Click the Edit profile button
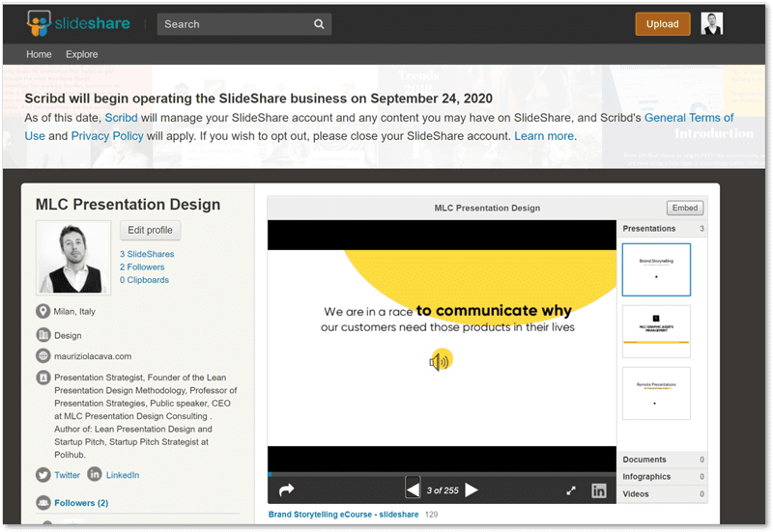 [x=151, y=230]
